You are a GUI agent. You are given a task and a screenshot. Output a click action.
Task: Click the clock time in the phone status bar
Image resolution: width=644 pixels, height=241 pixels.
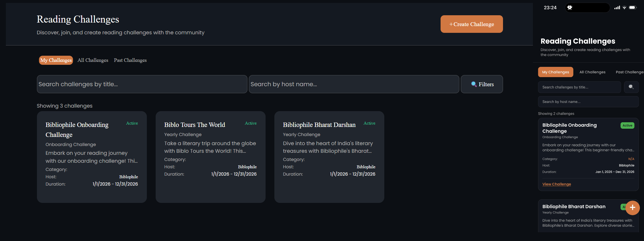550,8
